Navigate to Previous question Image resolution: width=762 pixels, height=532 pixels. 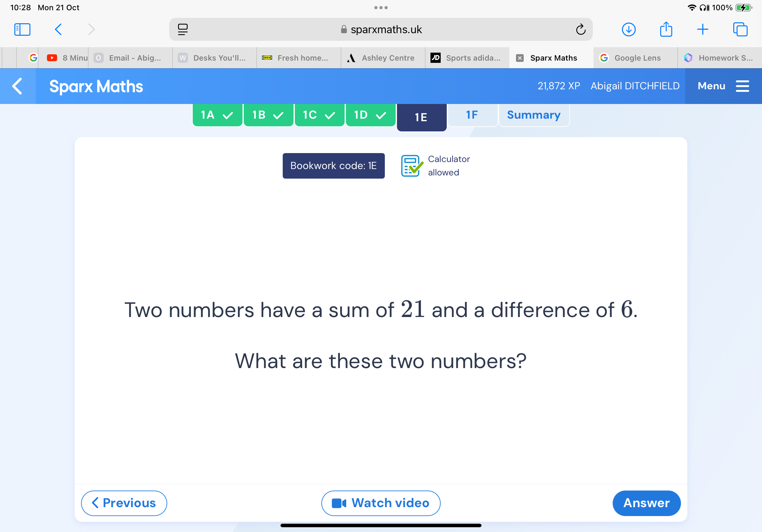click(x=124, y=503)
